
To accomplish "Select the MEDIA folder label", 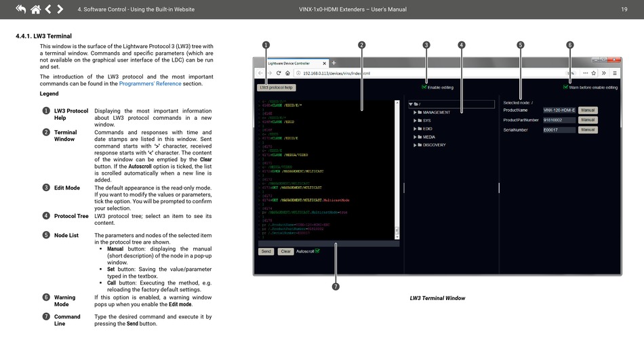I will [429, 137].
